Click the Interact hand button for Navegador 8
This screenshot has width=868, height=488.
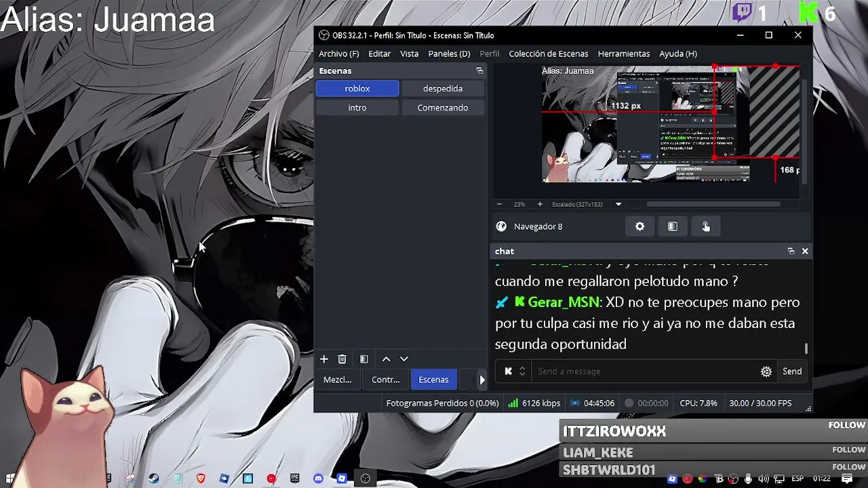(x=706, y=226)
